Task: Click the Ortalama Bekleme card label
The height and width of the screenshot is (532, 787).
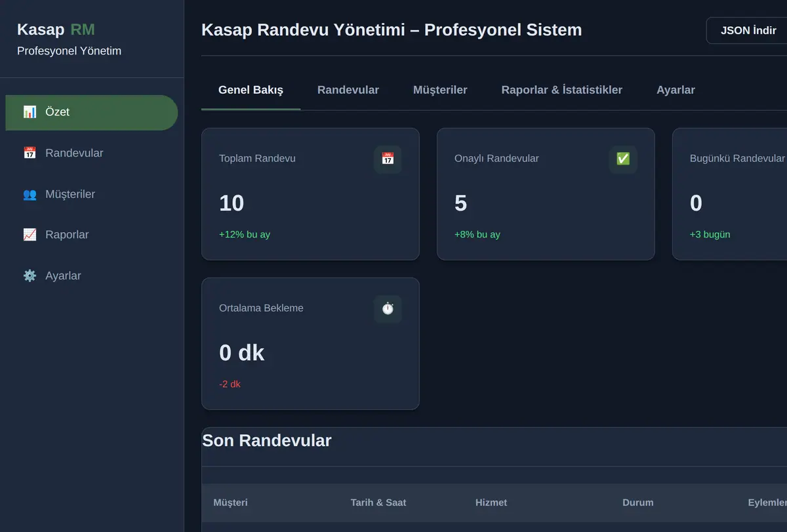Action: [x=261, y=308]
